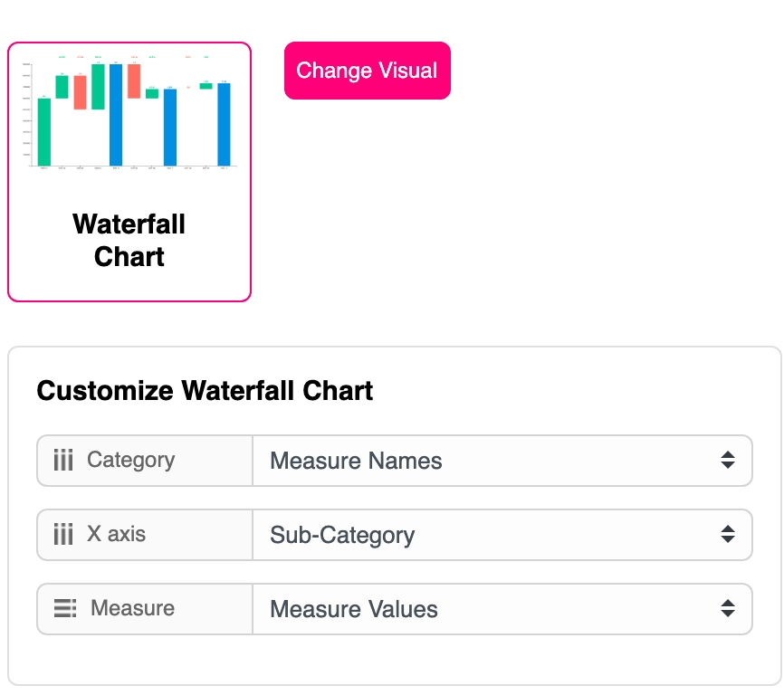Click the up-down arrows on Measure Values select
This screenshot has width=784, height=695.
click(728, 609)
